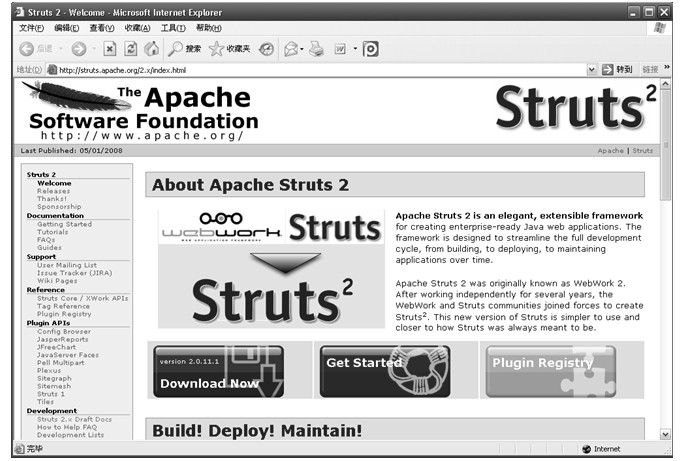The height and width of the screenshot is (461, 681).
Task: Open Wiki Pages link
Action: click(57, 281)
